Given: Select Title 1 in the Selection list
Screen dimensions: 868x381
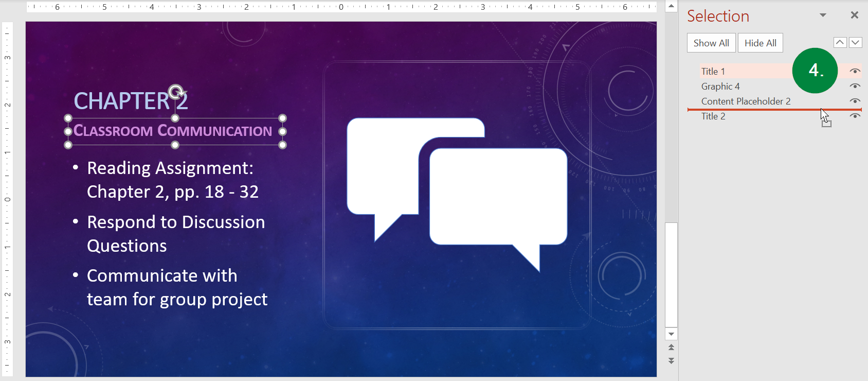Looking at the screenshot, I should (713, 72).
